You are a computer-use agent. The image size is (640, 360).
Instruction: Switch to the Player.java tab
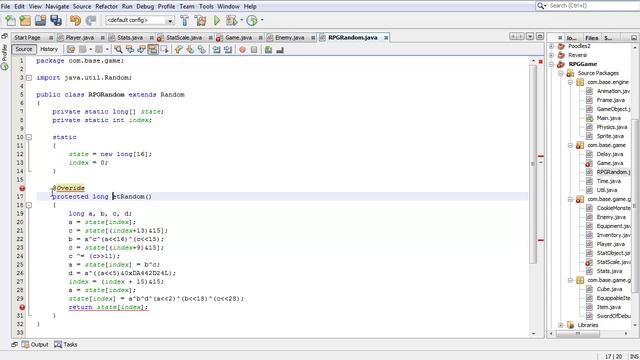[80, 38]
